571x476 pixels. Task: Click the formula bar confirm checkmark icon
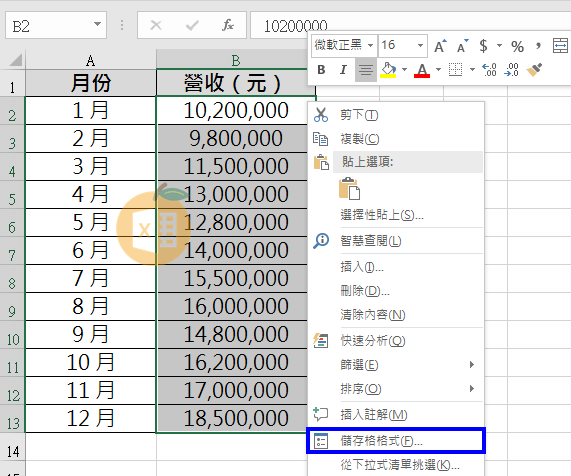192,25
